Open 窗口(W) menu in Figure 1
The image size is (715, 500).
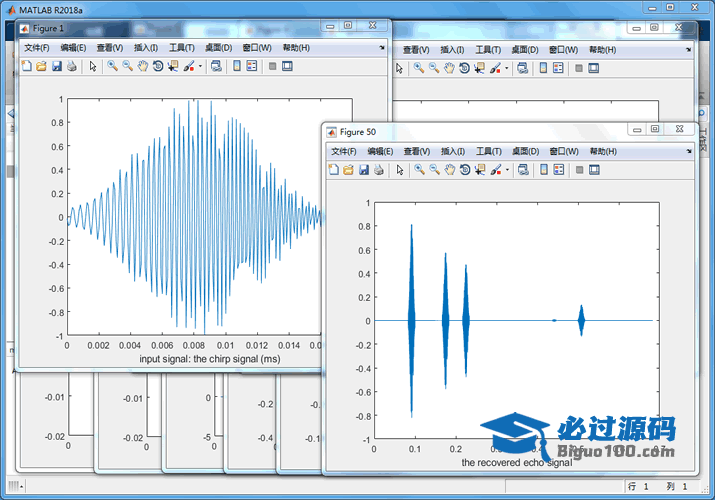257,48
